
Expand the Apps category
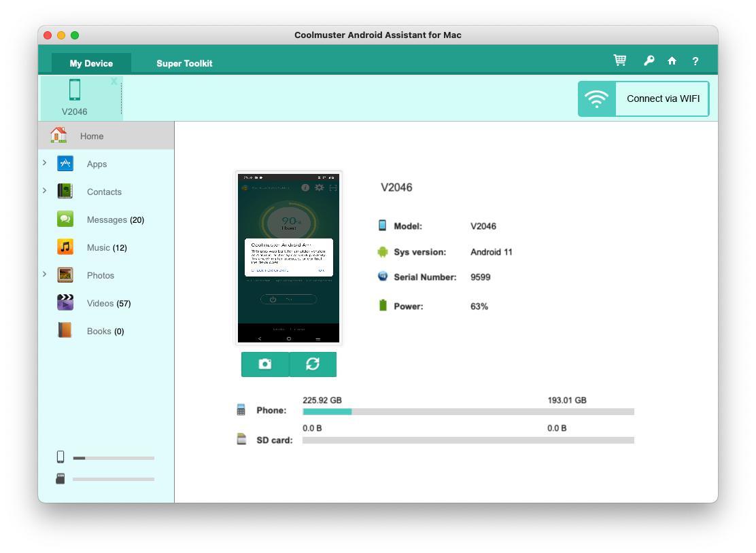[x=45, y=163]
